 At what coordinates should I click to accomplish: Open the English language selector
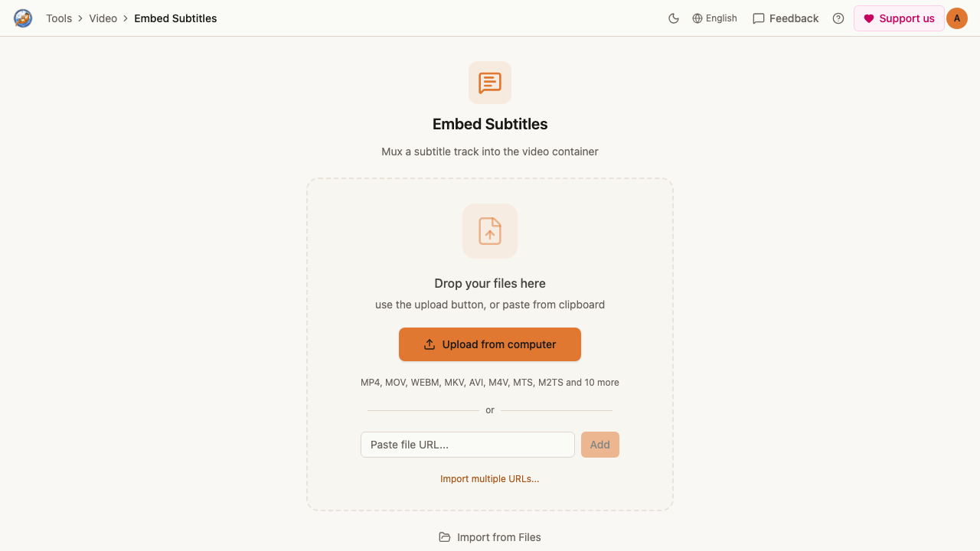pos(714,18)
